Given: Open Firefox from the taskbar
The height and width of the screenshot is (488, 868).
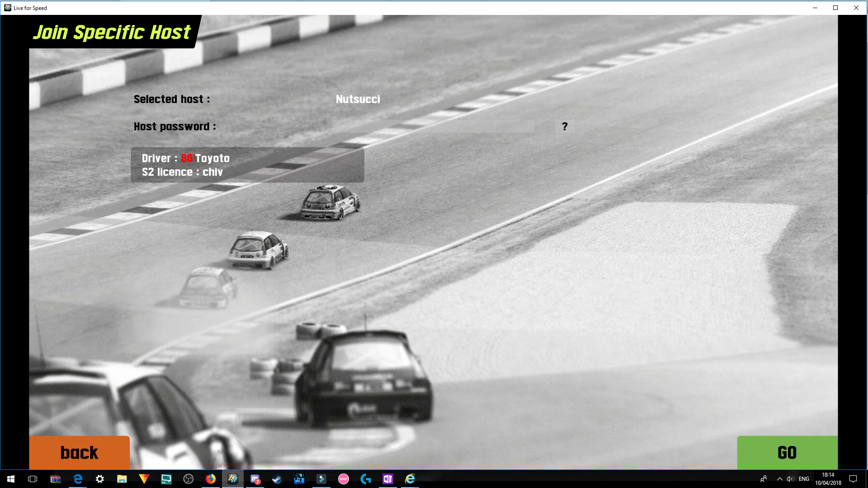Looking at the screenshot, I should [x=211, y=479].
